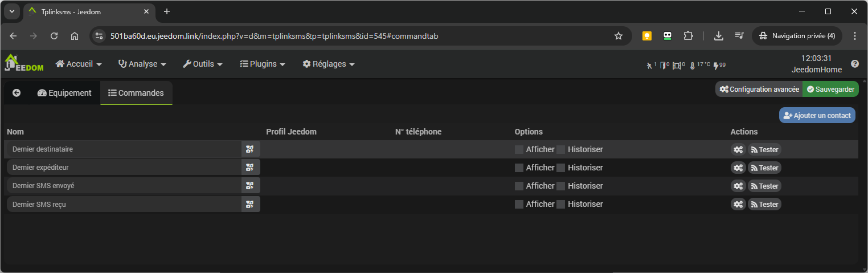Click Ajouter un contact button

[x=817, y=115]
